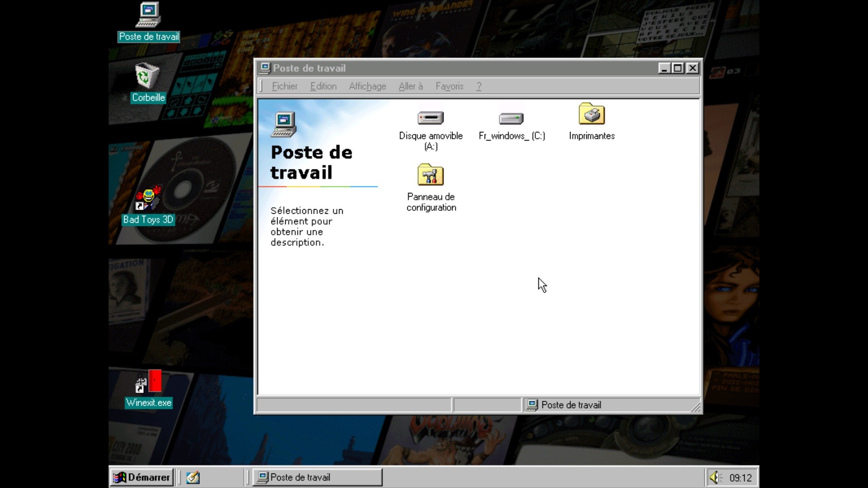Click the "Poste de travail" status bar text
Viewport: 868px width, 488px height.
[571, 405]
